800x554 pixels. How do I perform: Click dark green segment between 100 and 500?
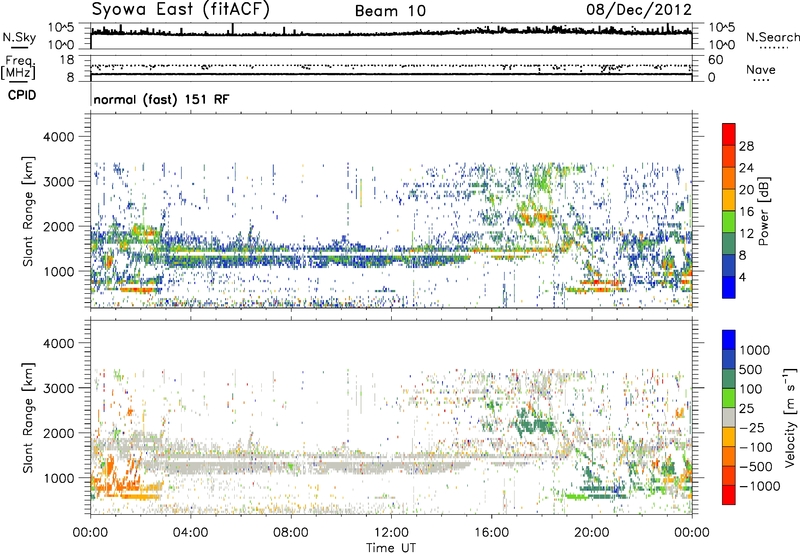(729, 379)
